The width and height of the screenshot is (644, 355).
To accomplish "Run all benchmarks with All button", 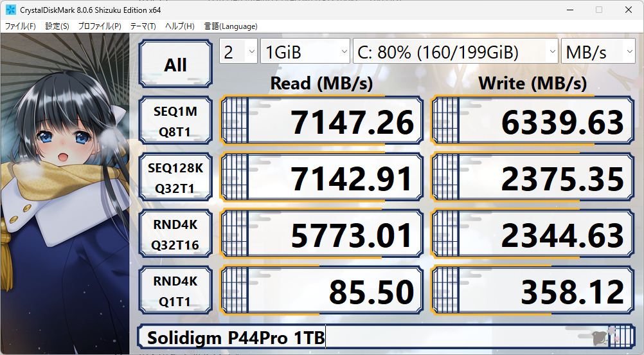I will [x=175, y=65].
